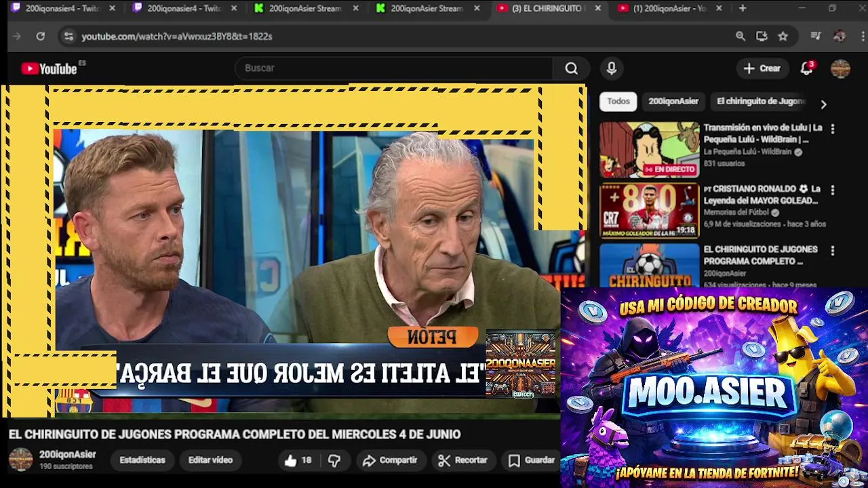
Task: Open the suggested El Chiringuito thumbnail
Action: [x=649, y=265]
